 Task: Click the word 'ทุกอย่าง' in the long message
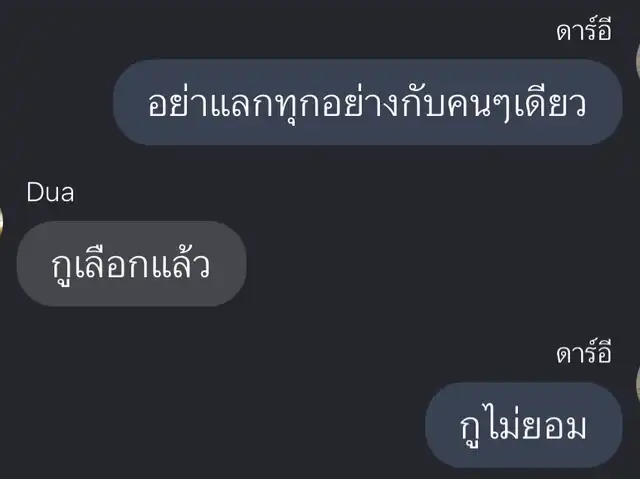point(337,105)
